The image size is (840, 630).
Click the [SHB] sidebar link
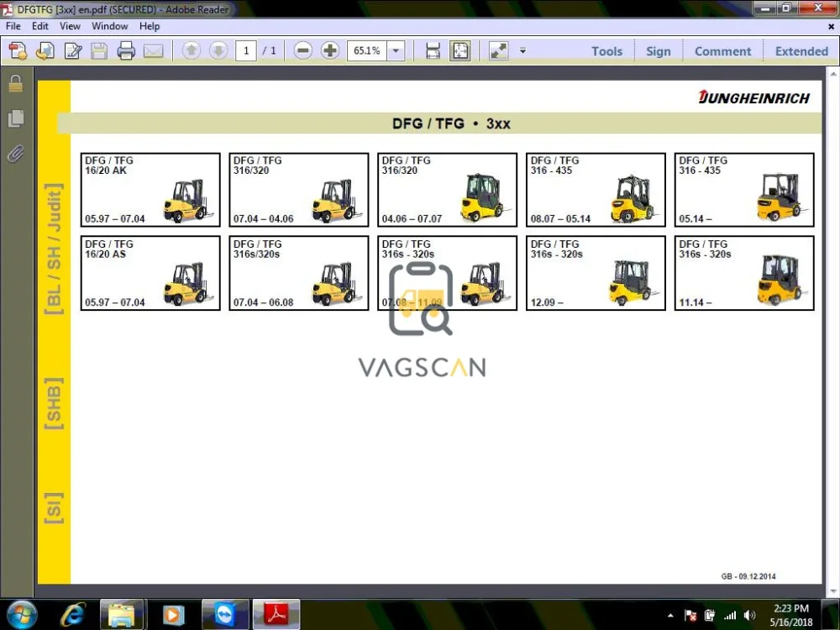(x=54, y=403)
